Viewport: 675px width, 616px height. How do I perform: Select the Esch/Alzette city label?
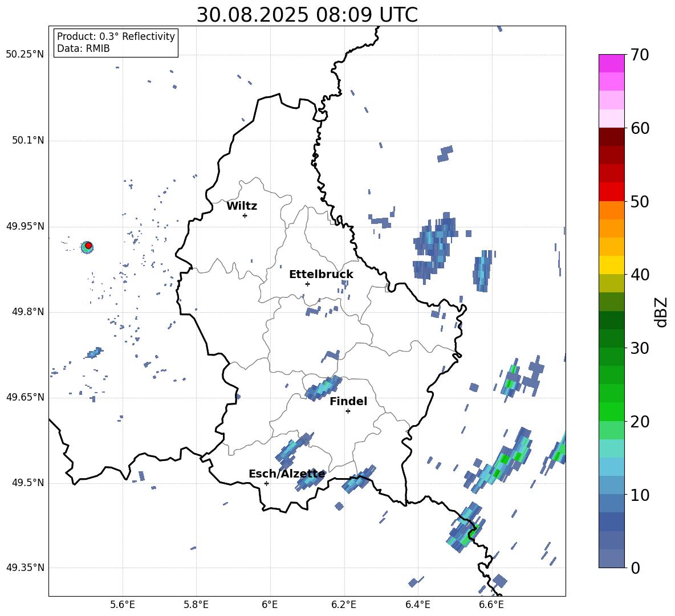[x=287, y=474]
